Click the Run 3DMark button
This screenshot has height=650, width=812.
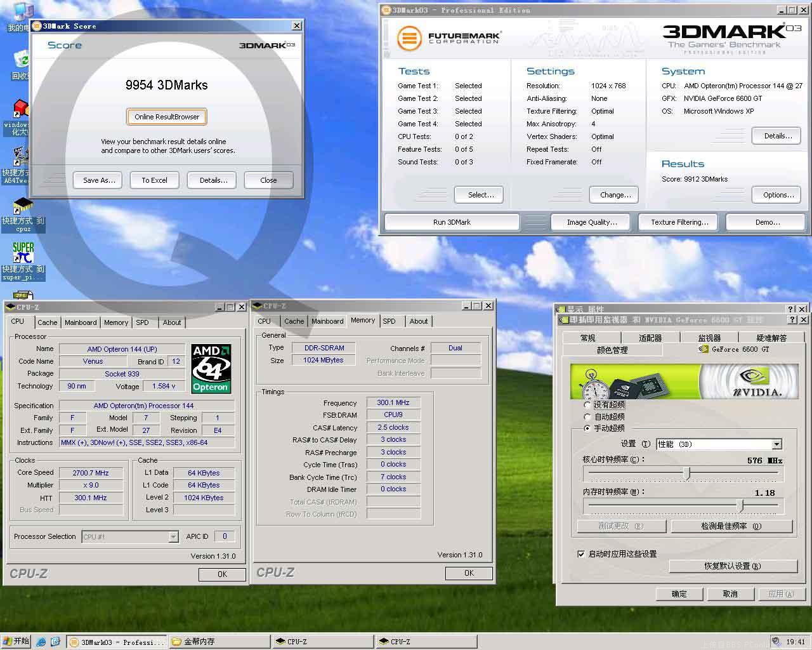452,222
